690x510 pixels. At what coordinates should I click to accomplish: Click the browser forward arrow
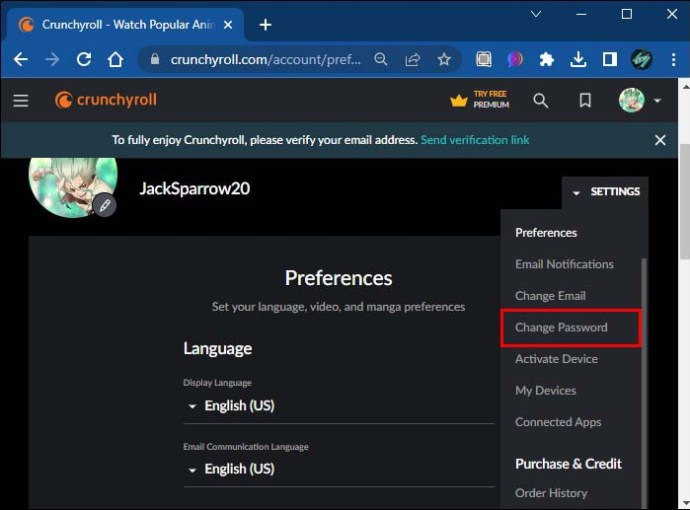52,59
